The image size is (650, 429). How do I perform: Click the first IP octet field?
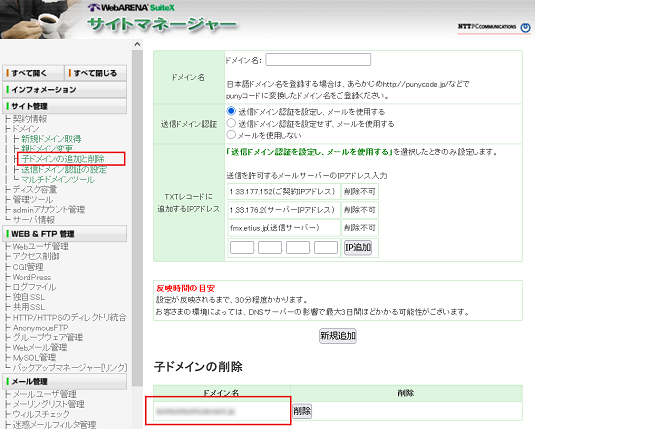click(x=242, y=247)
